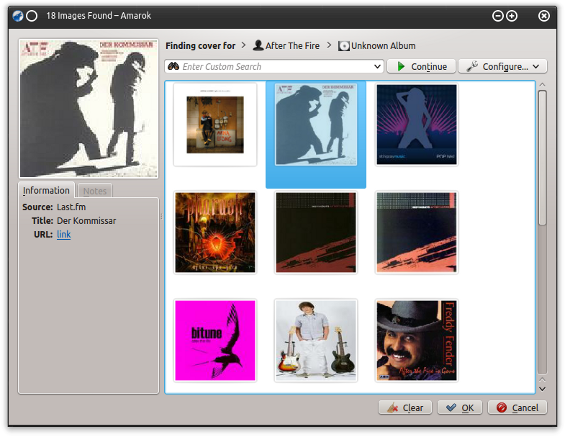Select the dancing silhouette pop cover
565x437 pixels.
tap(417, 125)
